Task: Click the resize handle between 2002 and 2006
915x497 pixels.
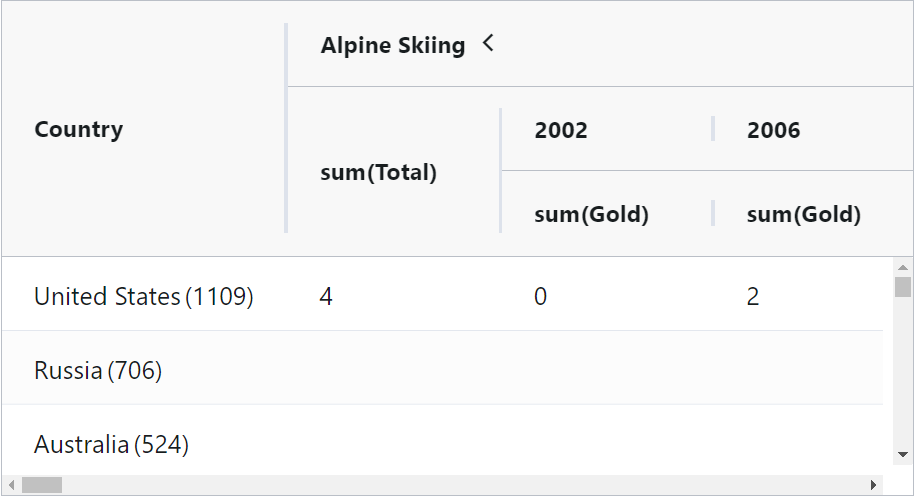Action: (x=713, y=129)
